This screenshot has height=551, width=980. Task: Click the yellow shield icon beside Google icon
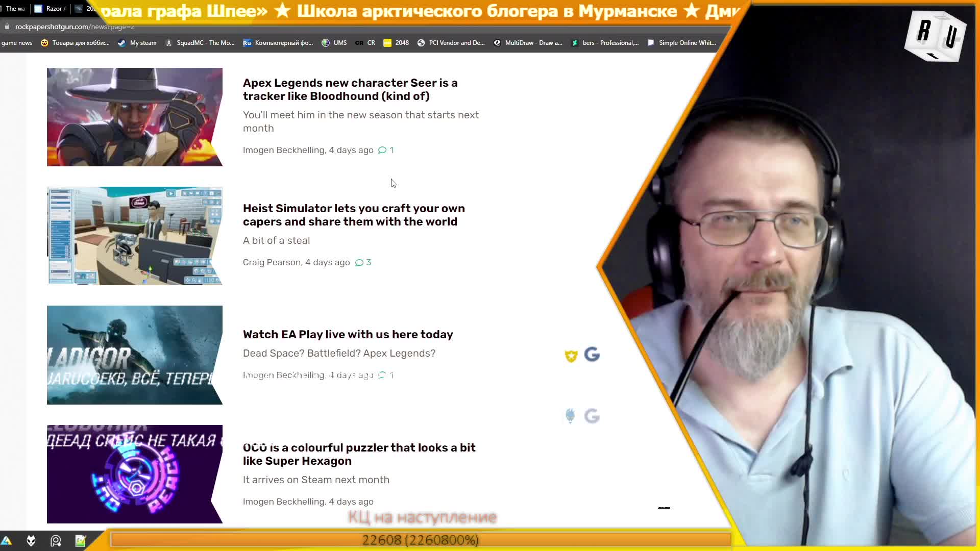[571, 356]
